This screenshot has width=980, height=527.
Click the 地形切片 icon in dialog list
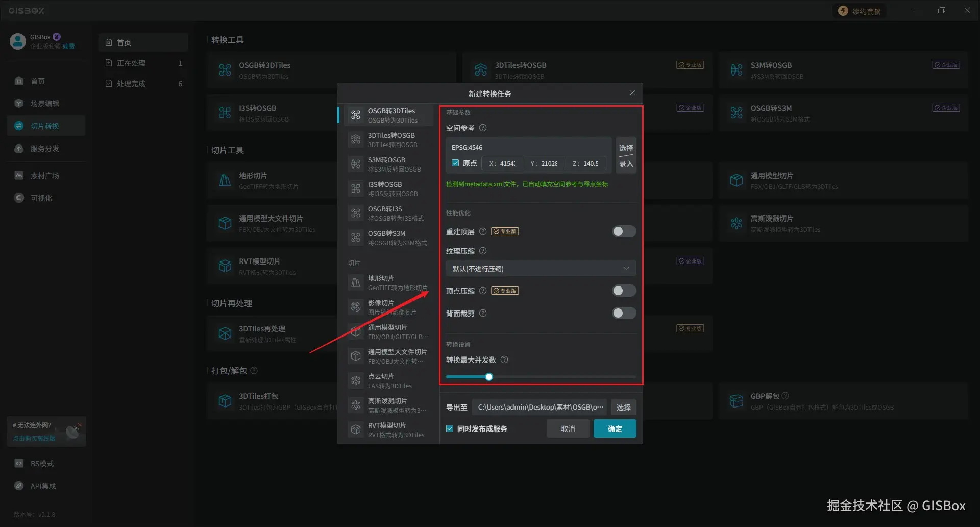356,283
